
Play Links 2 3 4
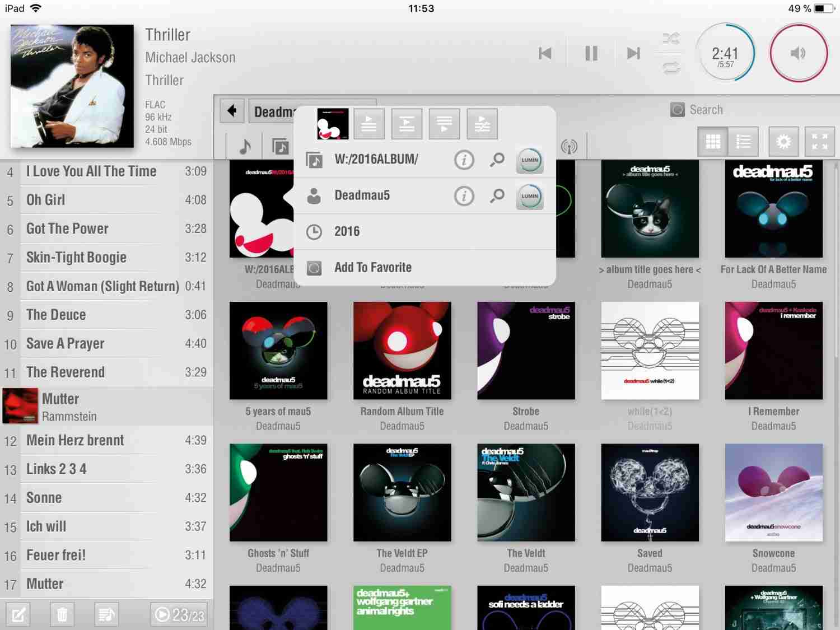point(106,469)
